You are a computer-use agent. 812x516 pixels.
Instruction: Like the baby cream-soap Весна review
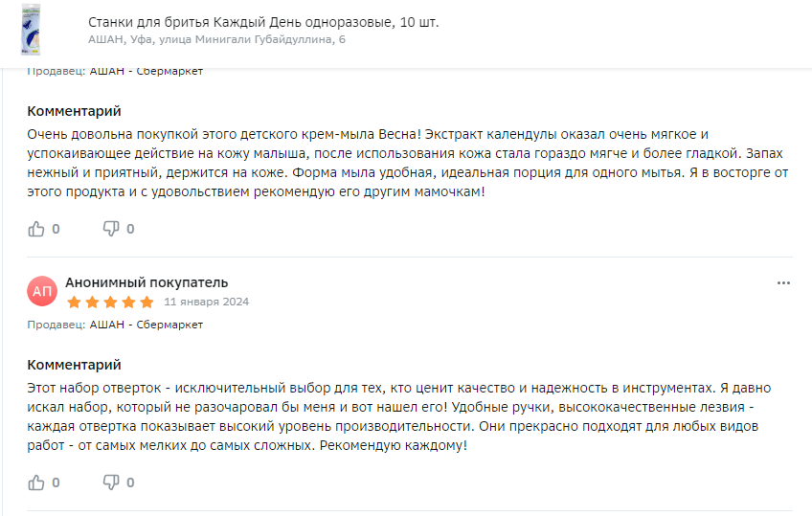(x=36, y=229)
